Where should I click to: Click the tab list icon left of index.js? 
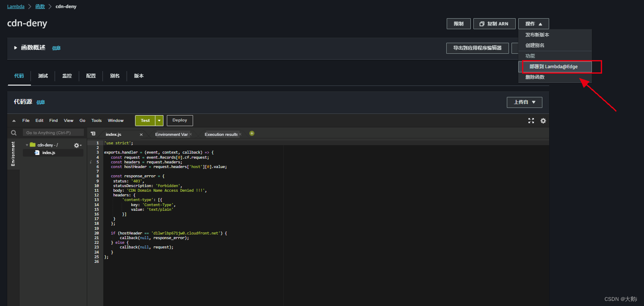pos(93,134)
